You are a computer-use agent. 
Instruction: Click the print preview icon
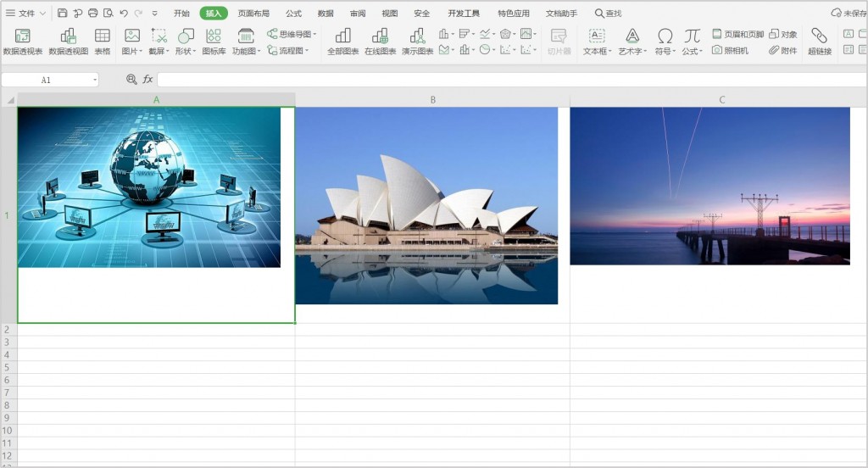[x=108, y=13]
